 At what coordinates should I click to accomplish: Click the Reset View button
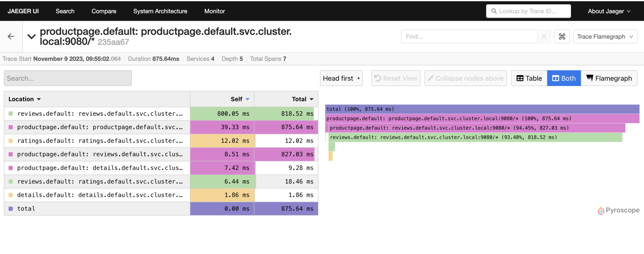[396, 78]
